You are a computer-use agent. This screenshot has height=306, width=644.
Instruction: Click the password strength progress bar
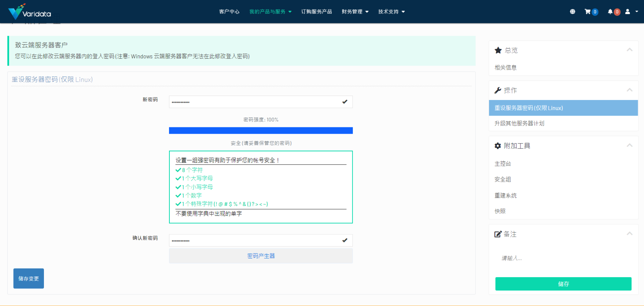coord(261,131)
